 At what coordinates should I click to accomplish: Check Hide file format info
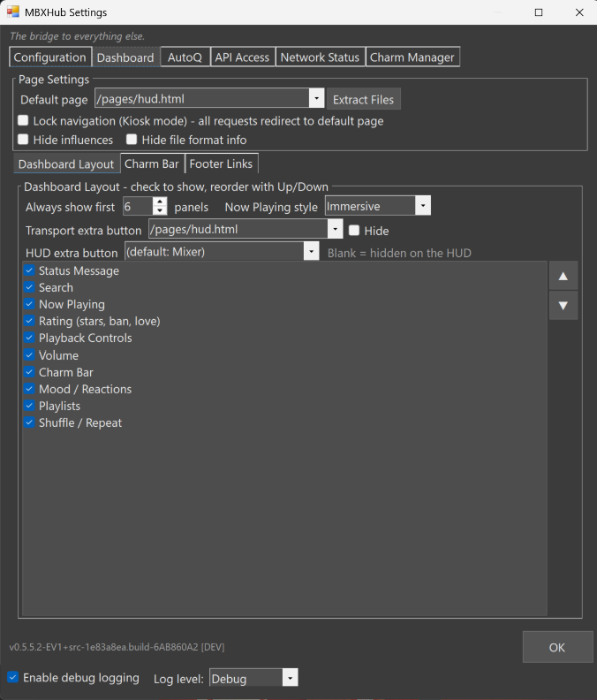pos(132,140)
